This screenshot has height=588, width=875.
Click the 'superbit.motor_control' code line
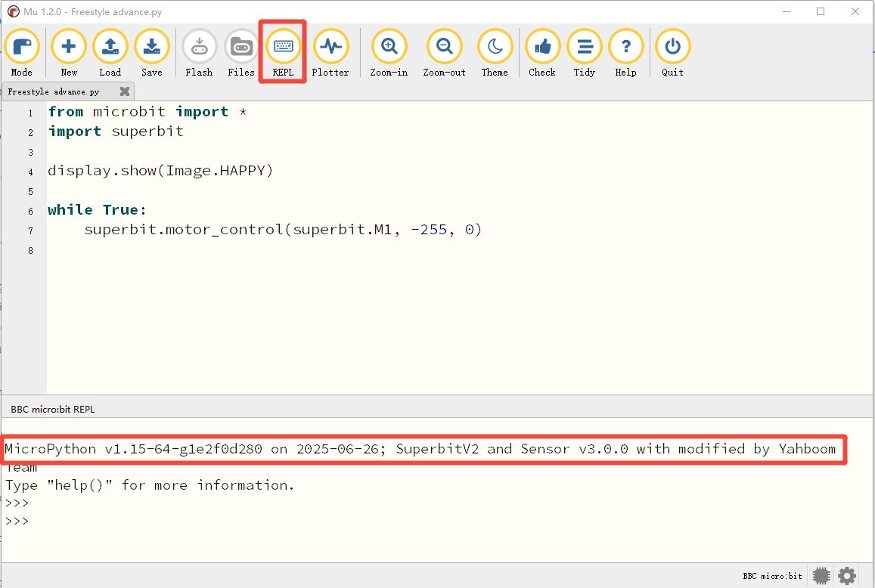[283, 230]
